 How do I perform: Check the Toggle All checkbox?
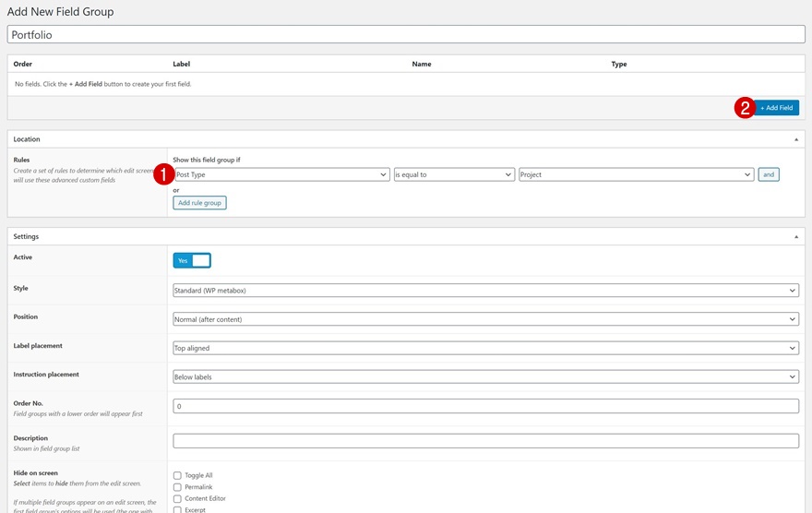177,476
